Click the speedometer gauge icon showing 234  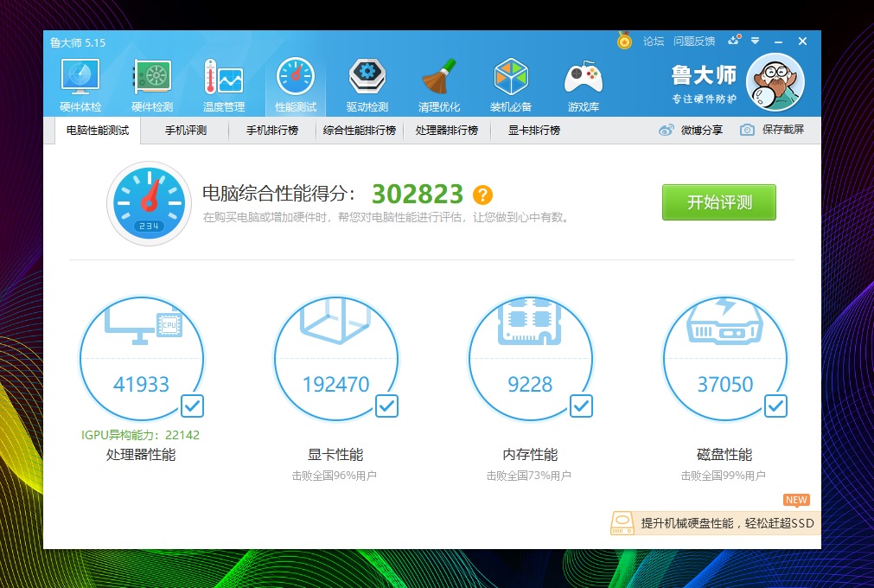pos(149,203)
